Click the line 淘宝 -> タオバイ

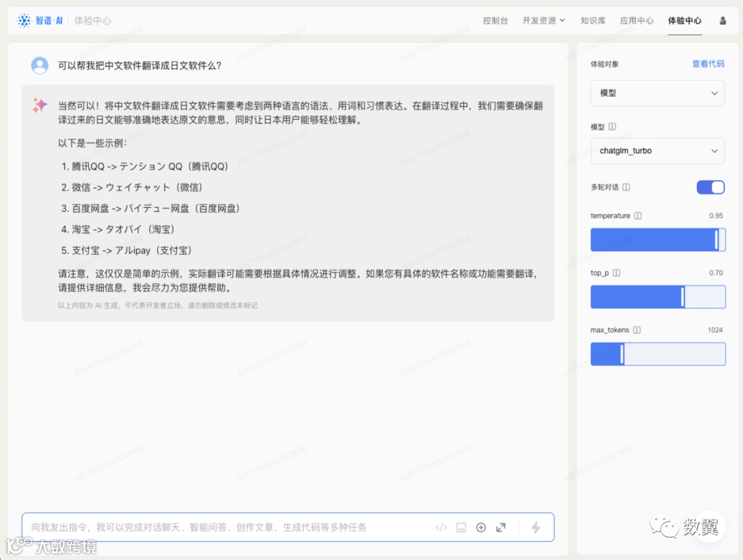(118, 229)
